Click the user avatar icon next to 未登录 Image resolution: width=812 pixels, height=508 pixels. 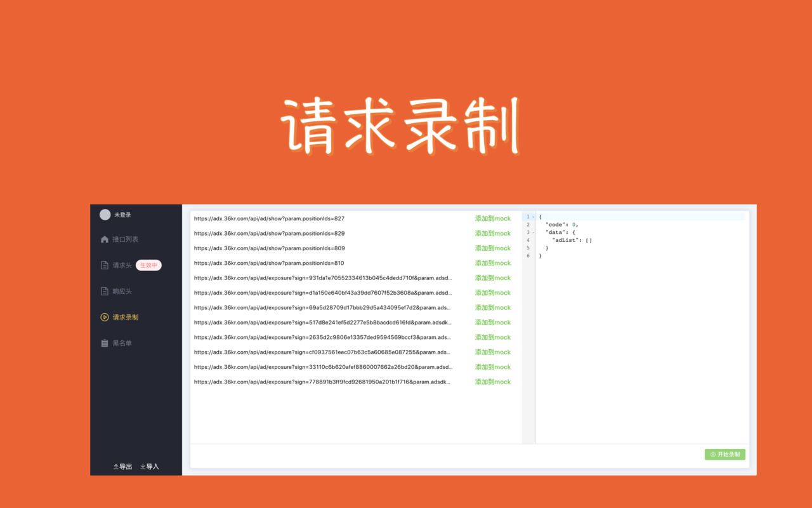click(105, 215)
